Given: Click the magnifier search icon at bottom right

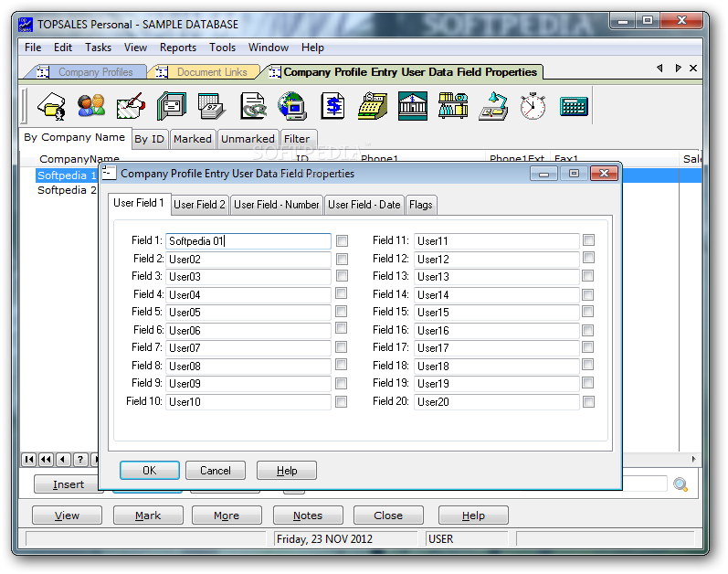Looking at the screenshot, I should (681, 484).
